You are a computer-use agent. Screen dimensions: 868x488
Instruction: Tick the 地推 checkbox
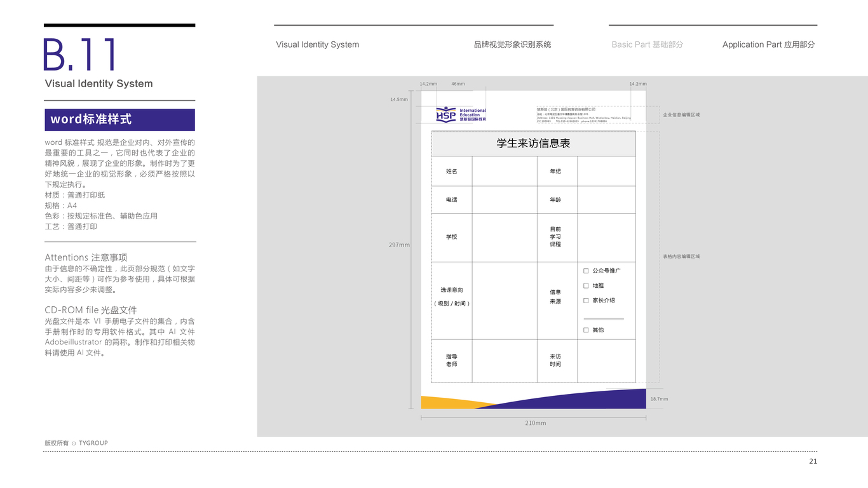586,286
